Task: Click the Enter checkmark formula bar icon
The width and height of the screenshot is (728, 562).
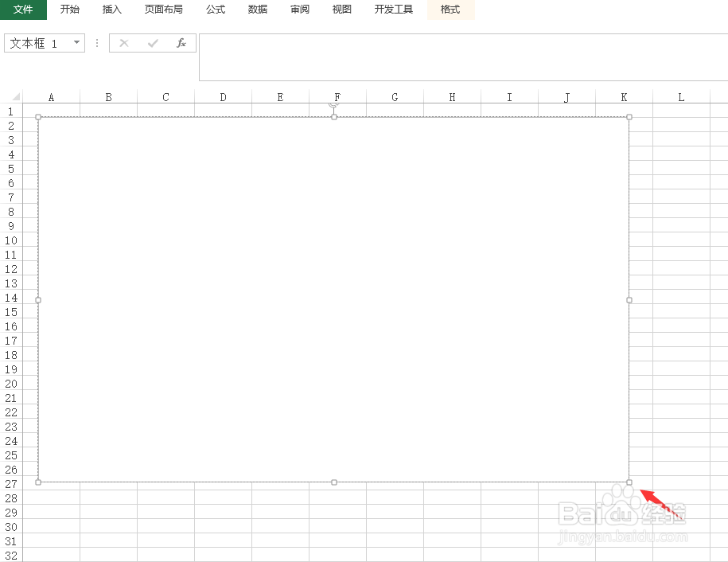Action: click(x=153, y=43)
